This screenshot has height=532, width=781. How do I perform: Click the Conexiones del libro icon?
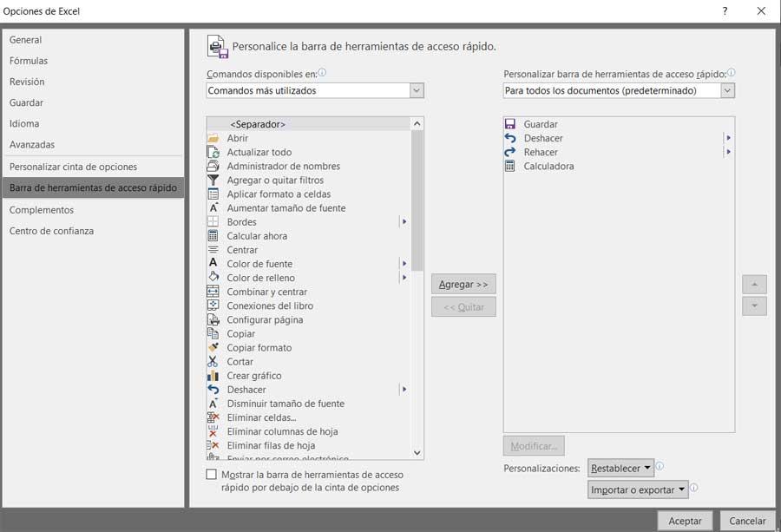tap(213, 305)
